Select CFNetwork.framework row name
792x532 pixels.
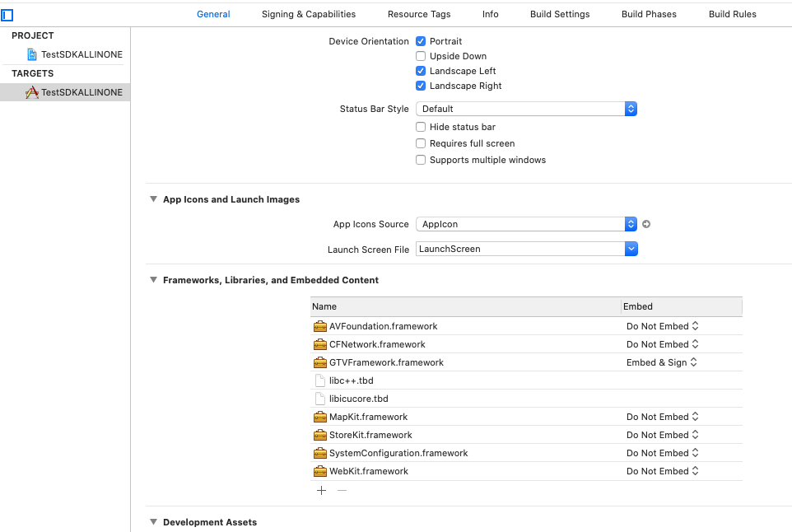coord(377,344)
